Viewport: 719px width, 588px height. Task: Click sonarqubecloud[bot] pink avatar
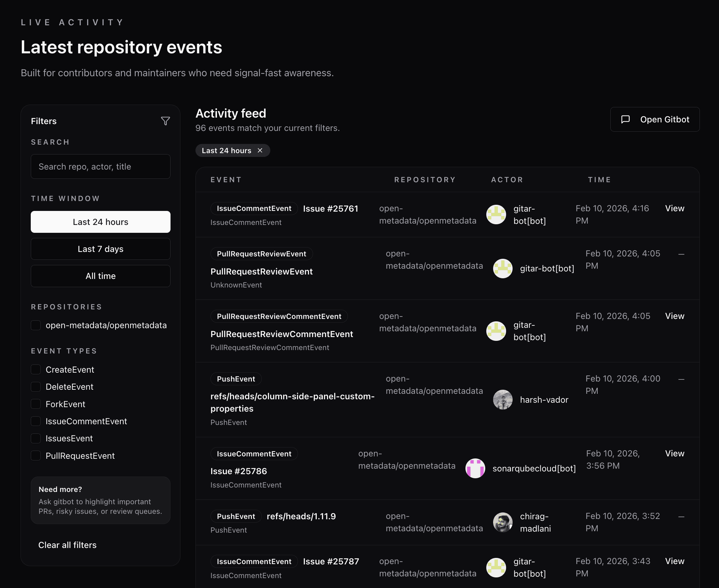475,468
